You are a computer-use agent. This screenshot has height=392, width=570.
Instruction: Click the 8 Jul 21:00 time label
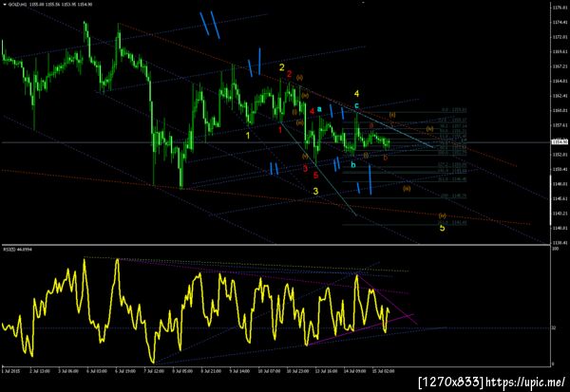coord(211,371)
